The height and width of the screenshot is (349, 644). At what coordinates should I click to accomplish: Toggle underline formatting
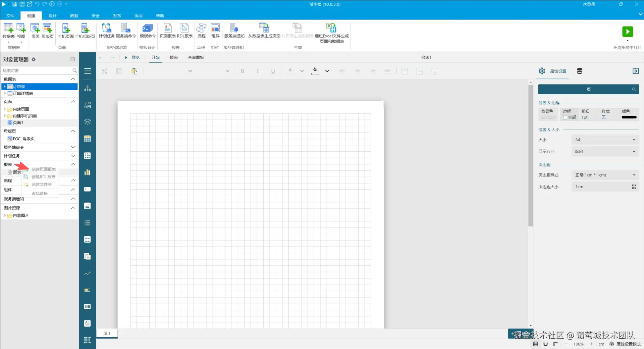(x=273, y=71)
